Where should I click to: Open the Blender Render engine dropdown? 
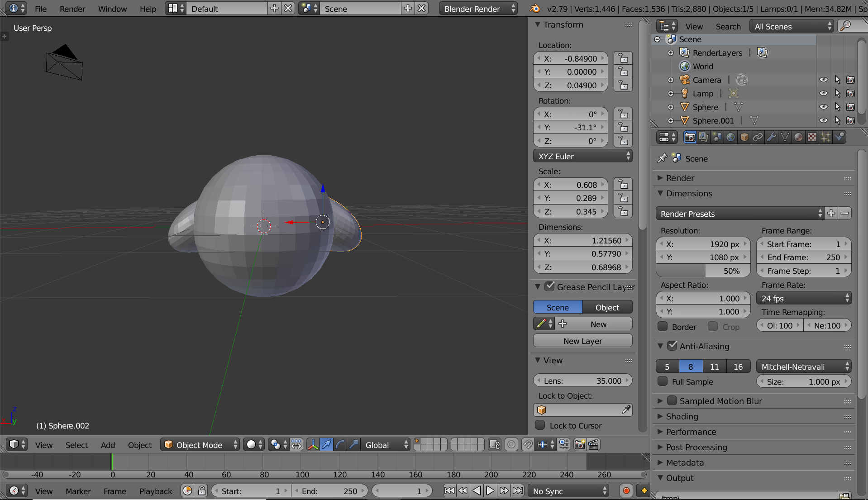[478, 9]
